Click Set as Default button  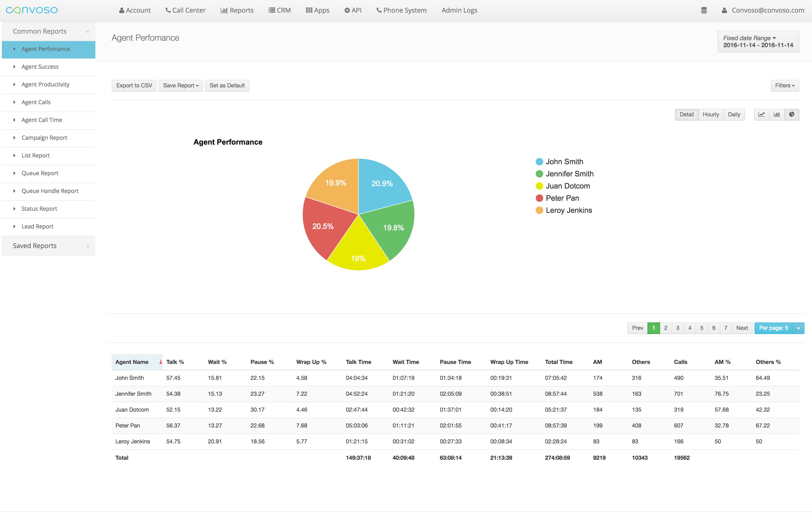pyautogui.click(x=227, y=85)
